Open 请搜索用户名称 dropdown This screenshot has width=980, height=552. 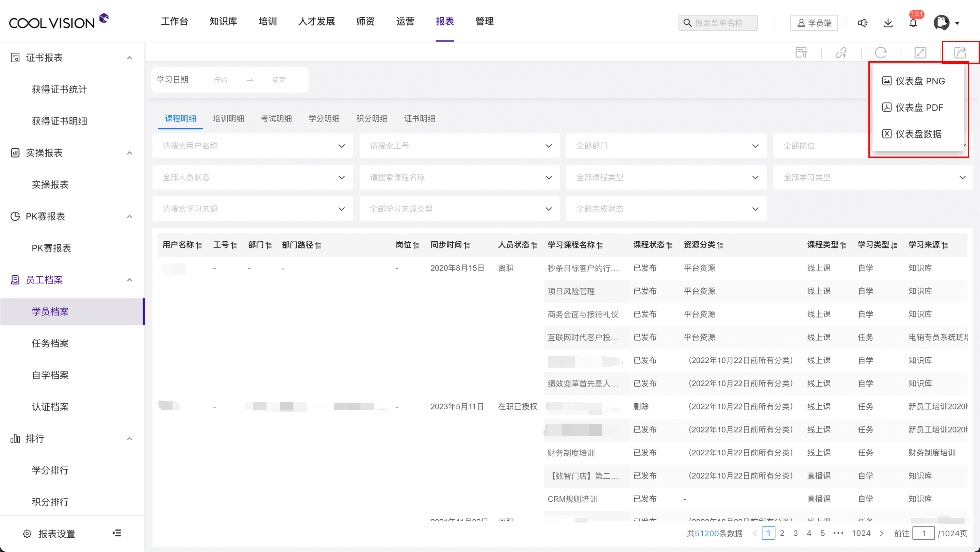pyautogui.click(x=252, y=146)
